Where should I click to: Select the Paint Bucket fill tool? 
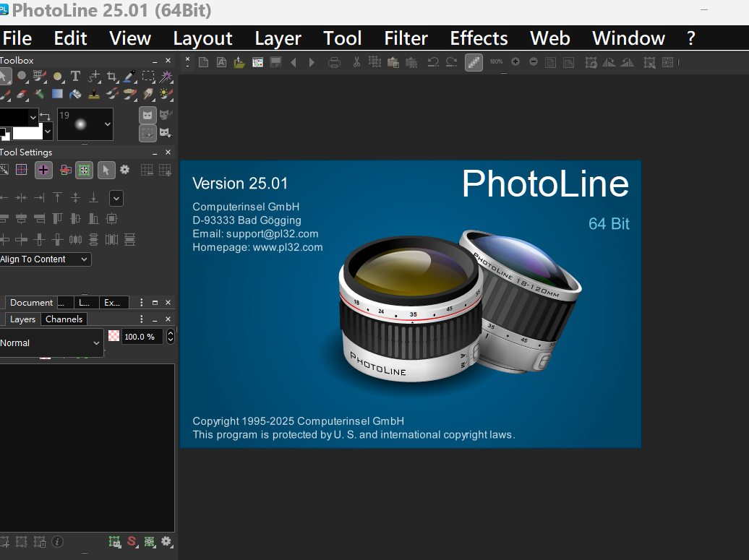75,94
